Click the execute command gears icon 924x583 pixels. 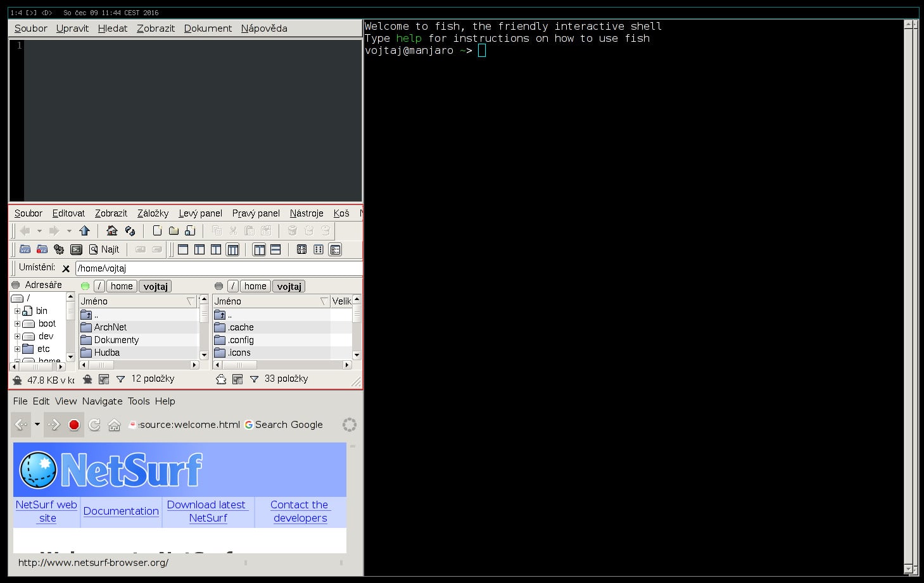point(59,249)
